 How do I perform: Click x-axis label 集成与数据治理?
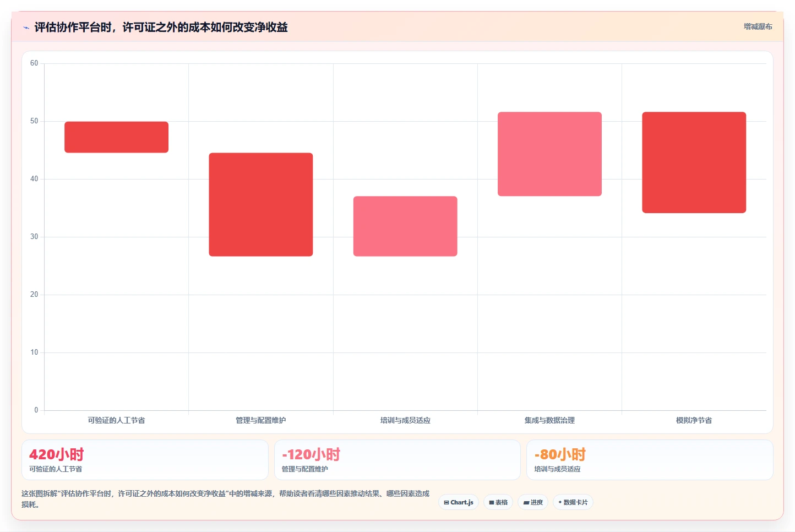point(549,420)
